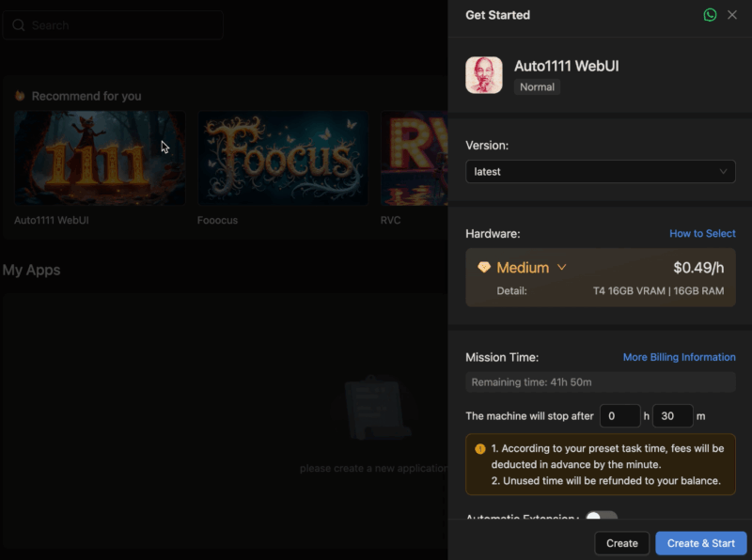Viewport: 752px width, 560px height.
Task: Click the Normal tag under Auto1111 WebUI
Action: 537,86
